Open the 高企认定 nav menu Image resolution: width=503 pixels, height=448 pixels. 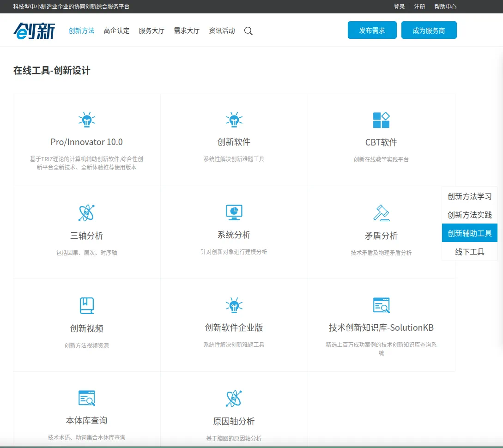pyautogui.click(x=116, y=31)
